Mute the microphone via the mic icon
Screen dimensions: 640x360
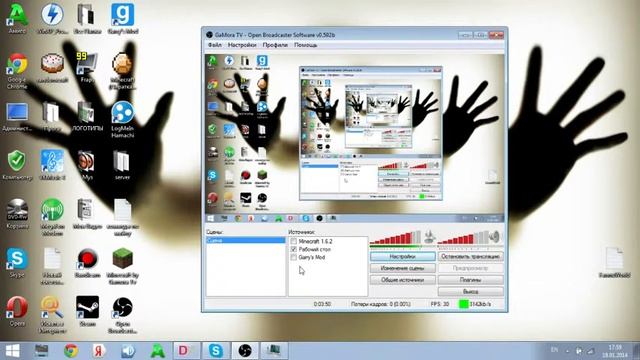click(x=429, y=236)
